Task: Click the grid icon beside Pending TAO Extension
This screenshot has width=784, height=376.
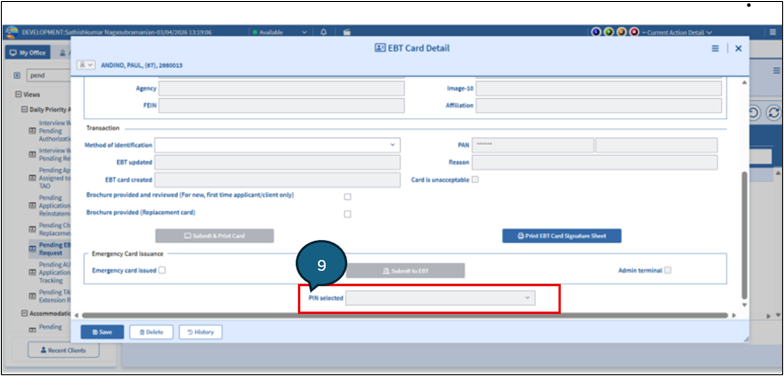Action: click(32, 296)
